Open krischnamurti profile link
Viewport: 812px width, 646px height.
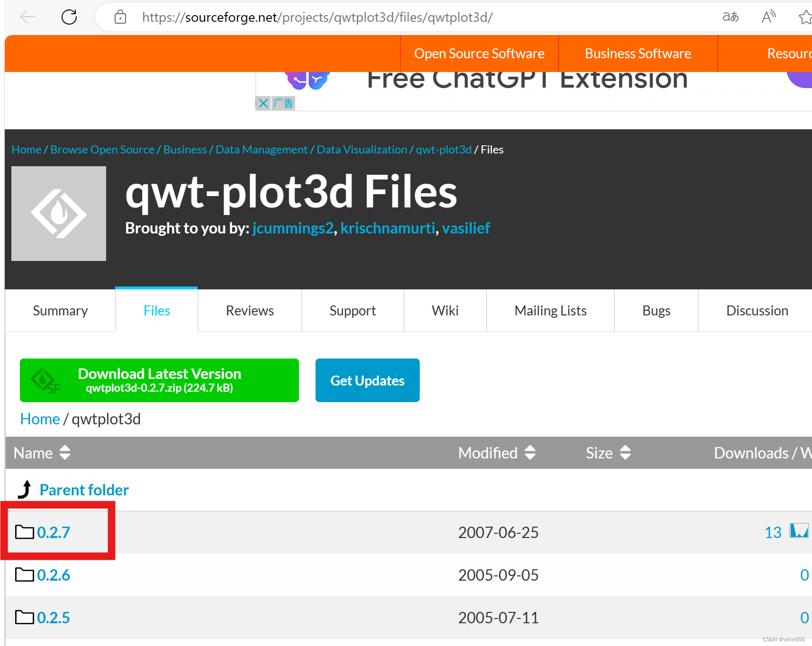tap(388, 228)
